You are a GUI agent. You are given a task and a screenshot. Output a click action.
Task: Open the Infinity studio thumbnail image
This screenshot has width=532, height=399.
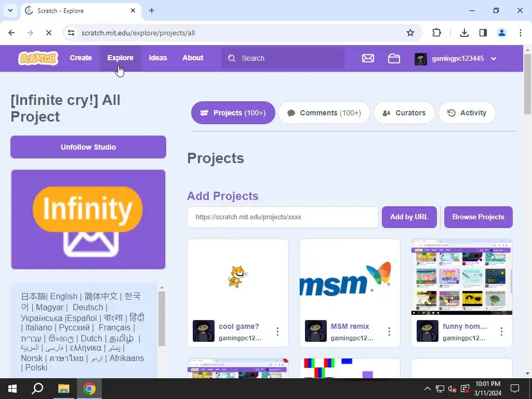(x=88, y=220)
